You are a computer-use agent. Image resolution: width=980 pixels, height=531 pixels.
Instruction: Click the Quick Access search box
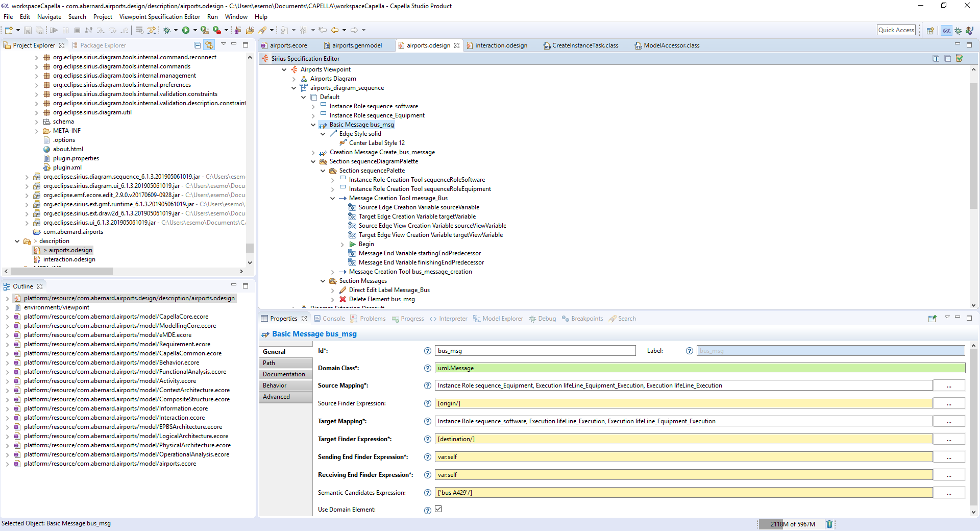(896, 30)
